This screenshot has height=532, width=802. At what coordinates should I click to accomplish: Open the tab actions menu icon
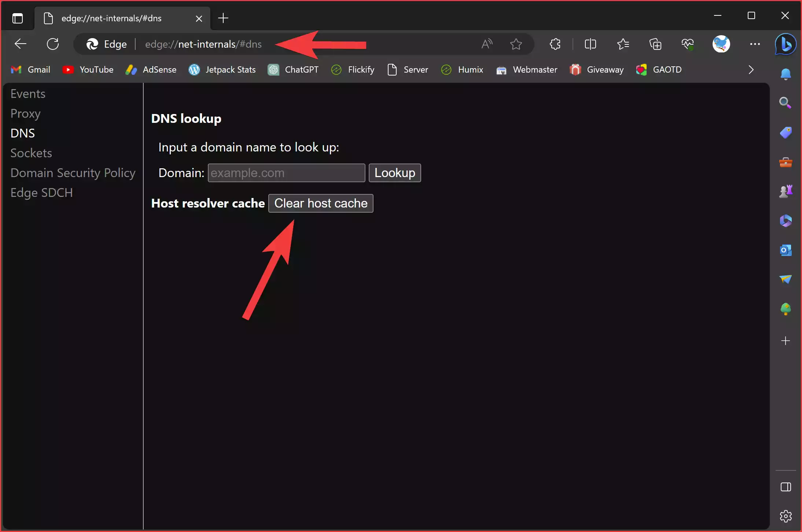(17, 18)
